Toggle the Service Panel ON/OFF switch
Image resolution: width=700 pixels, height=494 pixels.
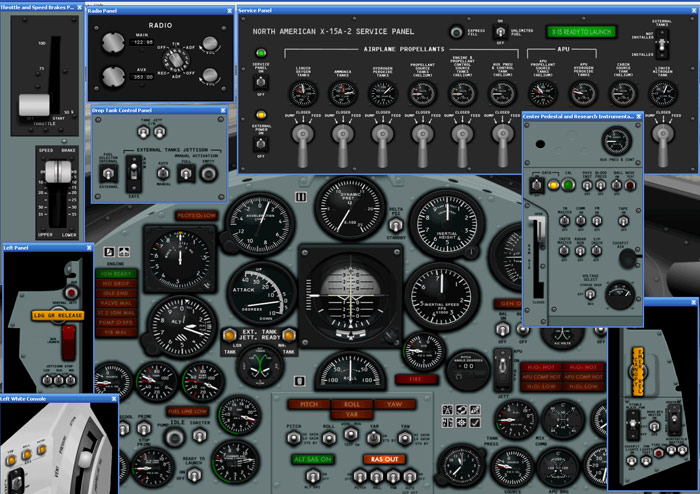(261, 83)
